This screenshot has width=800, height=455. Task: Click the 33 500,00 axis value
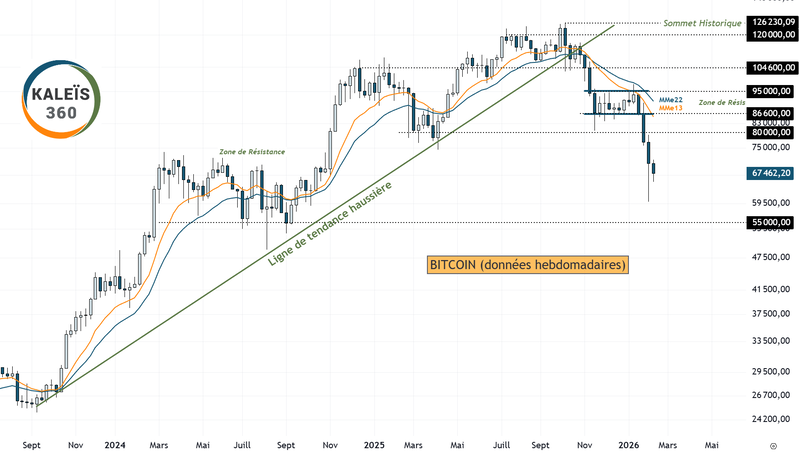coord(771,341)
